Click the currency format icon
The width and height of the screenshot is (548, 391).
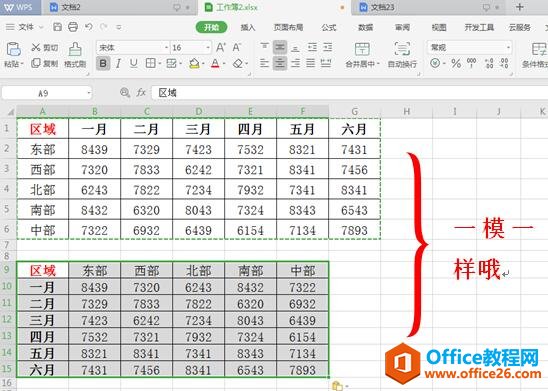(x=435, y=63)
